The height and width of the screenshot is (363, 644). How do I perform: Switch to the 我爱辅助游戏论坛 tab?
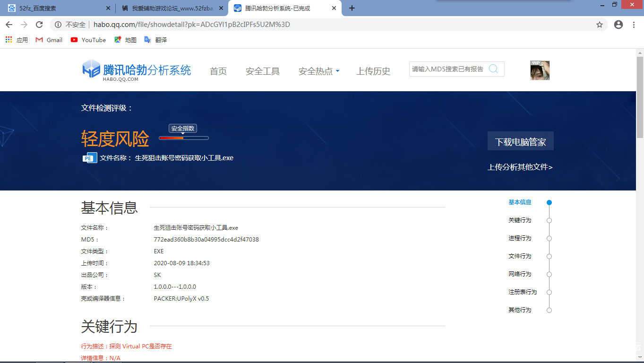(171, 8)
